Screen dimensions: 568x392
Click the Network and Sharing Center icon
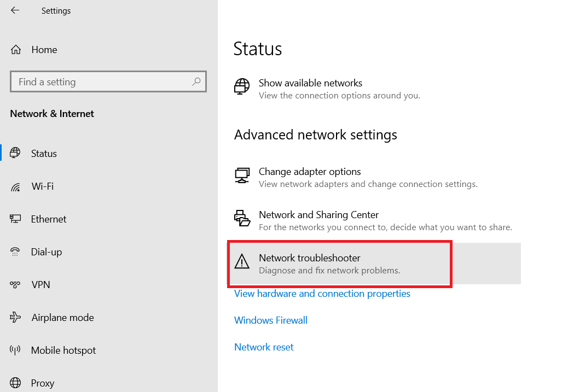tap(242, 218)
